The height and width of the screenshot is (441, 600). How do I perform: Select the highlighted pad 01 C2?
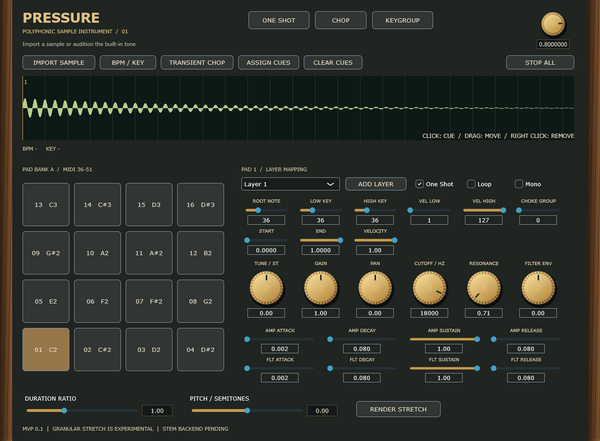point(46,350)
